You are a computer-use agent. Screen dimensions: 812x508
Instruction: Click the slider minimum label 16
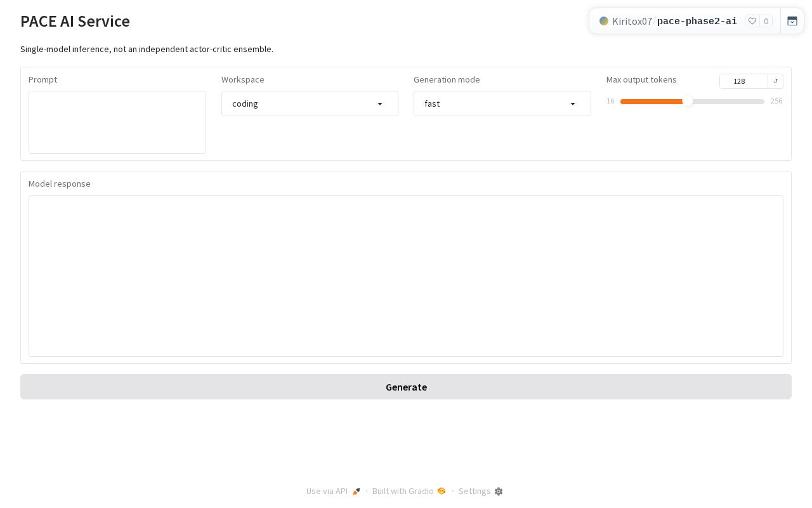click(x=610, y=101)
